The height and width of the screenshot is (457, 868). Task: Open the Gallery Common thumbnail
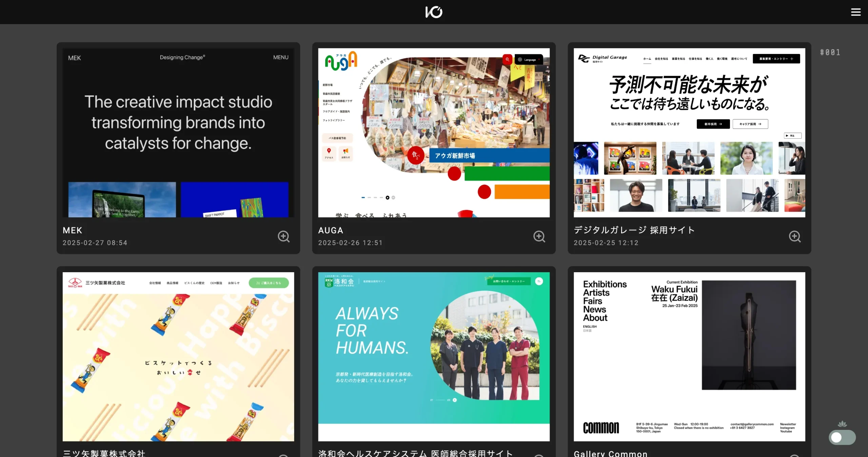689,357
